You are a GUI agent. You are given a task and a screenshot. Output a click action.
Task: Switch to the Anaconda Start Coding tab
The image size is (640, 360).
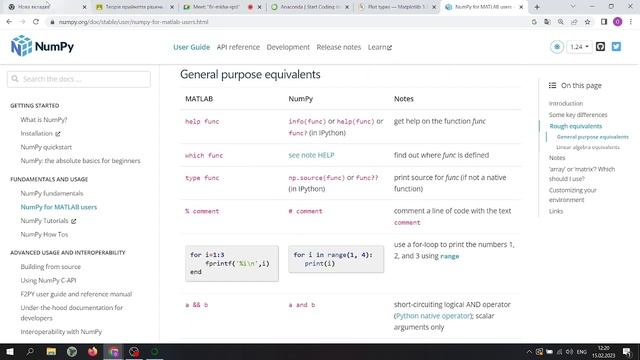(307, 7)
